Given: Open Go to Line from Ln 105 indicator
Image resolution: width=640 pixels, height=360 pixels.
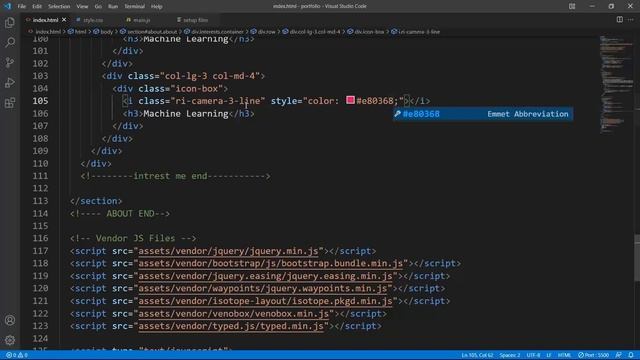Looking at the screenshot, I should [477, 355].
